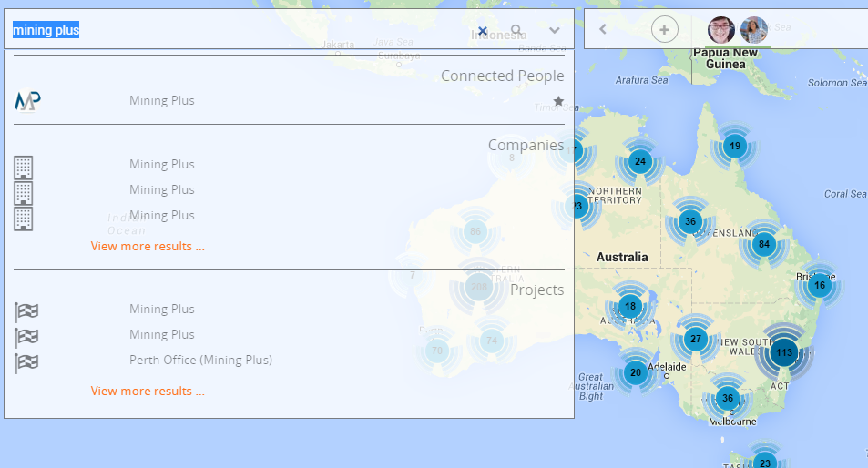Select the map cluster marker labeled 84
Screen dimensions: 868x468
point(763,244)
